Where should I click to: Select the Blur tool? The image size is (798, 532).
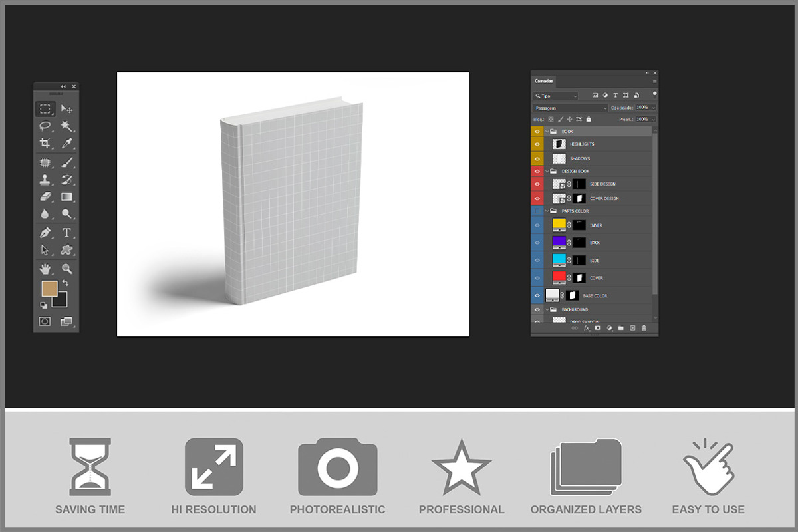[45, 214]
